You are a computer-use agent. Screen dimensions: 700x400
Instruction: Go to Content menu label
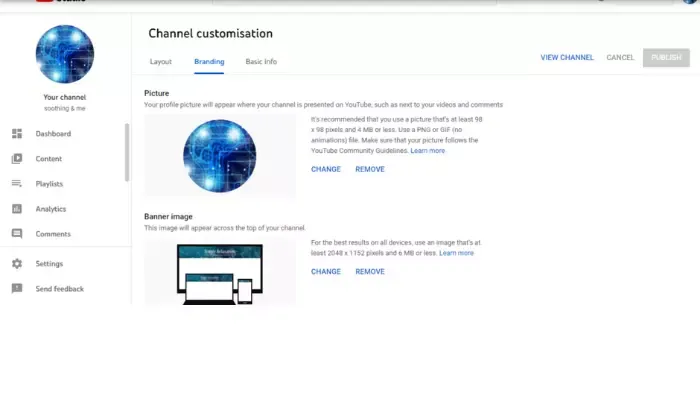point(49,158)
